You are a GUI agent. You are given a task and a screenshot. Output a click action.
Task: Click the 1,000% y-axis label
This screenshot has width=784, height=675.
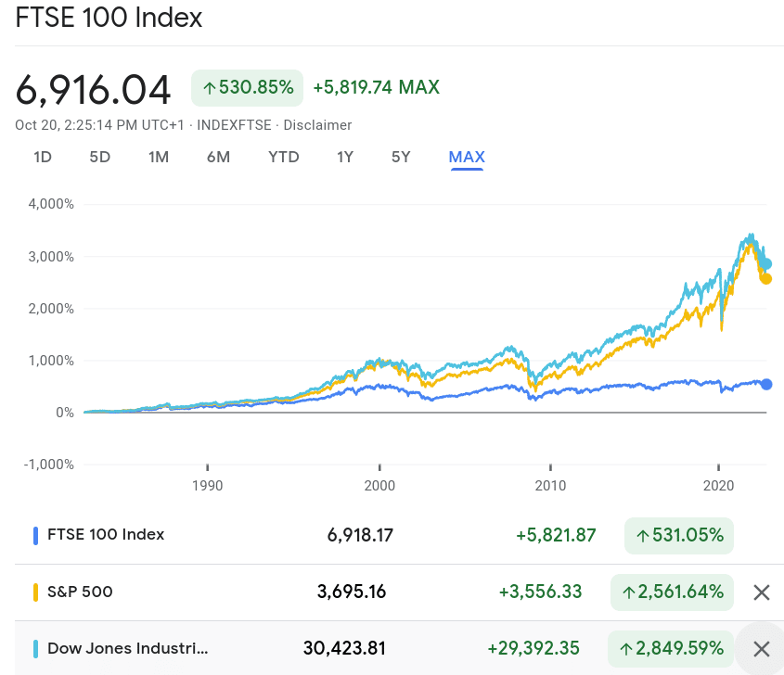click(x=51, y=361)
